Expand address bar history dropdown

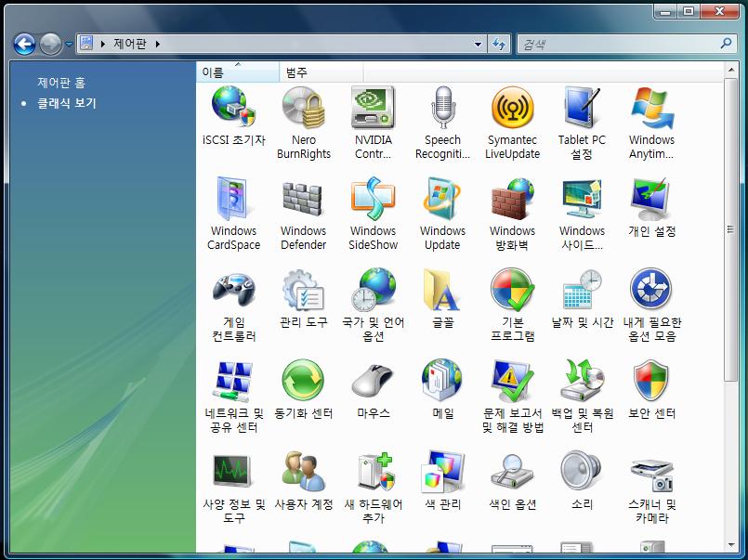coord(478,45)
